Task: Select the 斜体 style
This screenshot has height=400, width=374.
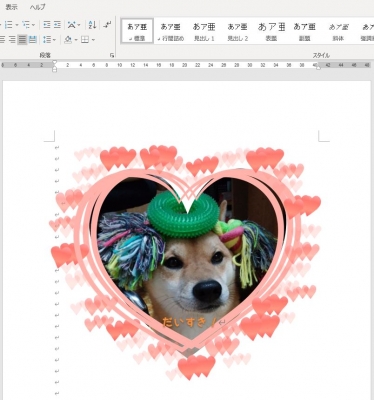Action: coord(338,31)
